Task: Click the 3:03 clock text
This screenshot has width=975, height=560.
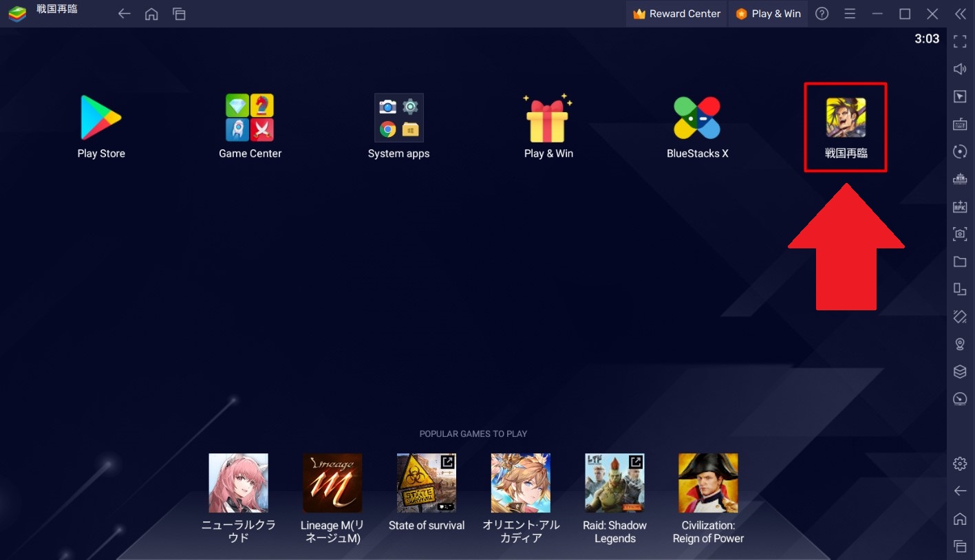Action: tap(927, 39)
